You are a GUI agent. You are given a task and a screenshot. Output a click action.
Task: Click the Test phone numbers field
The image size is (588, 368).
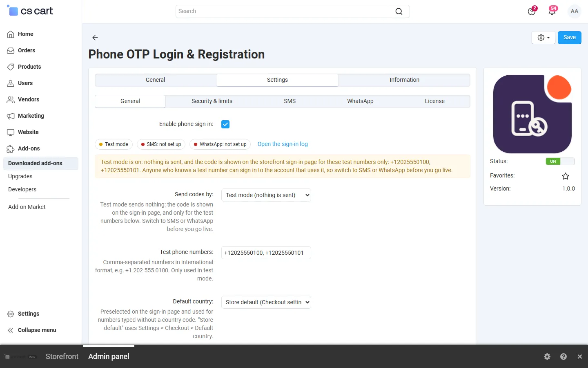266,253
